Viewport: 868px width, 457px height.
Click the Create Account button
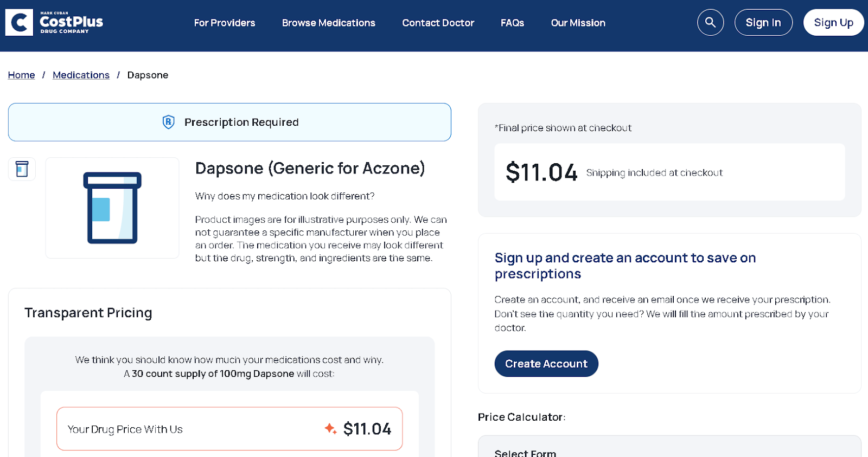(546, 364)
